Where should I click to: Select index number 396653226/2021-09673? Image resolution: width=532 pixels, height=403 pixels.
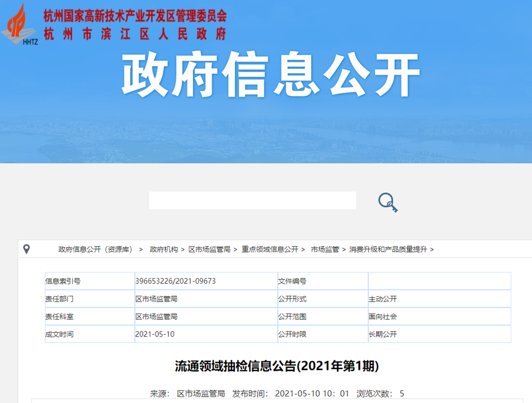click(x=176, y=281)
